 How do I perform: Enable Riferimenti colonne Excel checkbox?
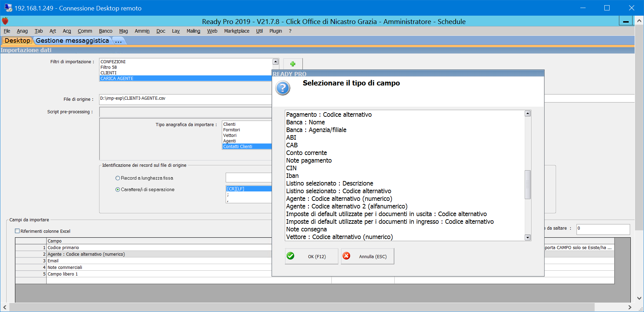[17, 231]
